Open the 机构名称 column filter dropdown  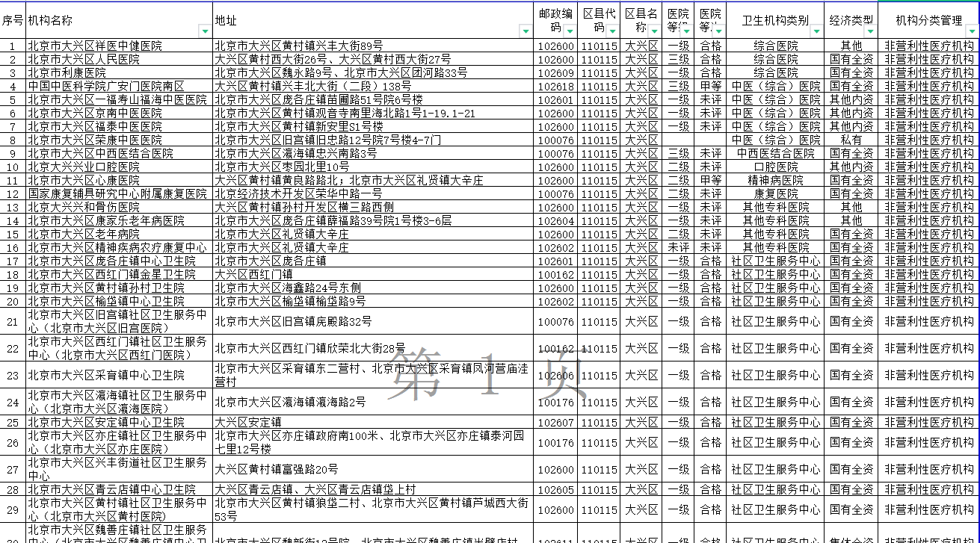pyautogui.click(x=205, y=31)
